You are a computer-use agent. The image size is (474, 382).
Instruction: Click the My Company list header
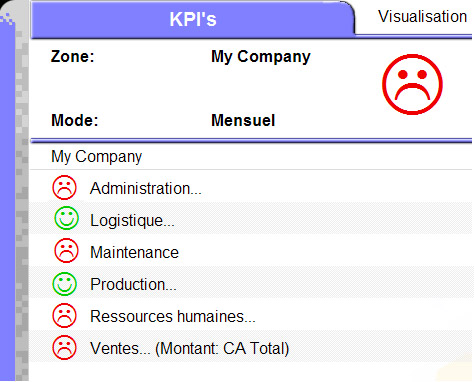[x=97, y=156]
